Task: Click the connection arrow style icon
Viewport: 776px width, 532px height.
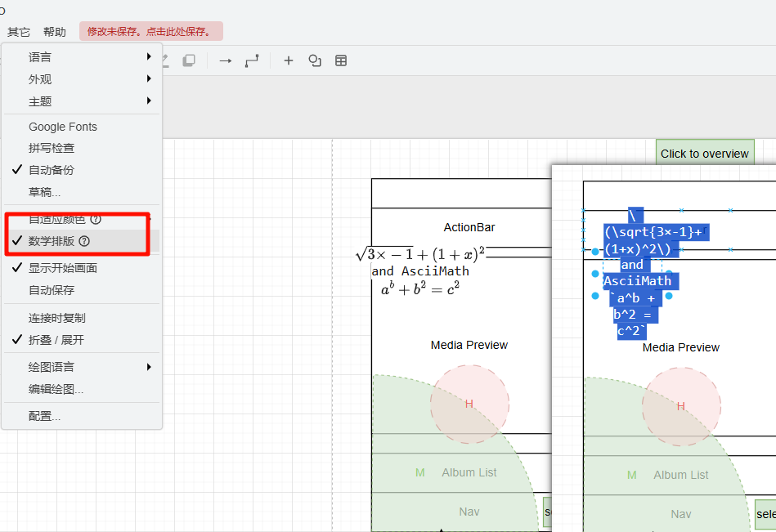Action: point(226,60)
